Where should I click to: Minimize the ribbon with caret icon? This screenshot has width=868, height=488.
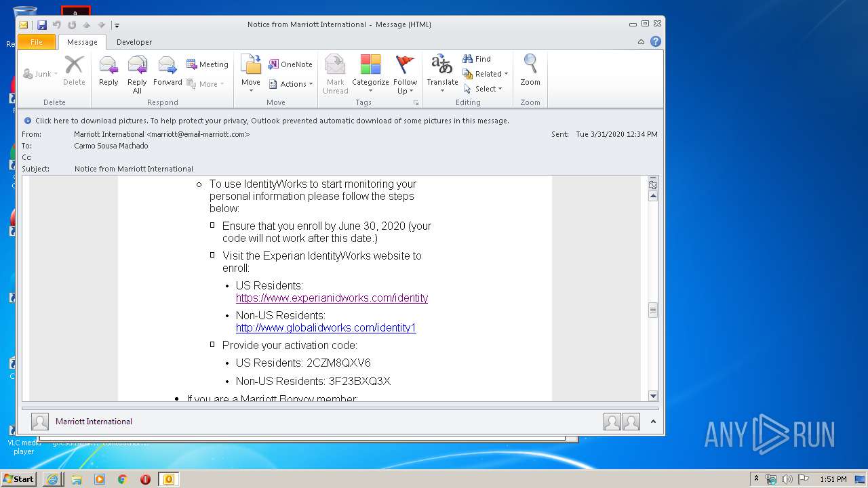pyautogui.click(x=641, y=42)
